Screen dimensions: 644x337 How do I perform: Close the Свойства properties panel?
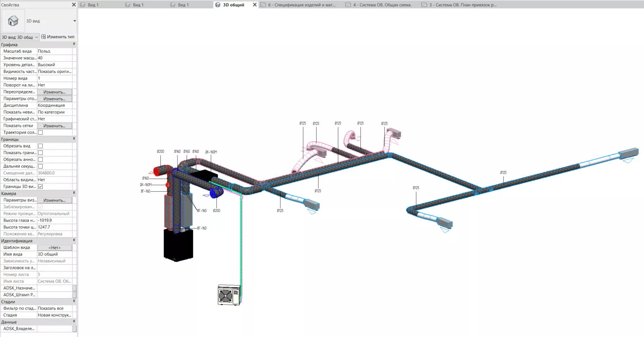pyautogui.click(x=74, y=5)
